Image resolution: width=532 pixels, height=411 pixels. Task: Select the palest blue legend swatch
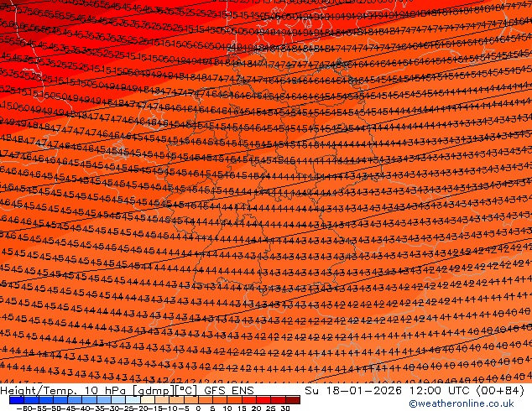click(x=133, y=400)
